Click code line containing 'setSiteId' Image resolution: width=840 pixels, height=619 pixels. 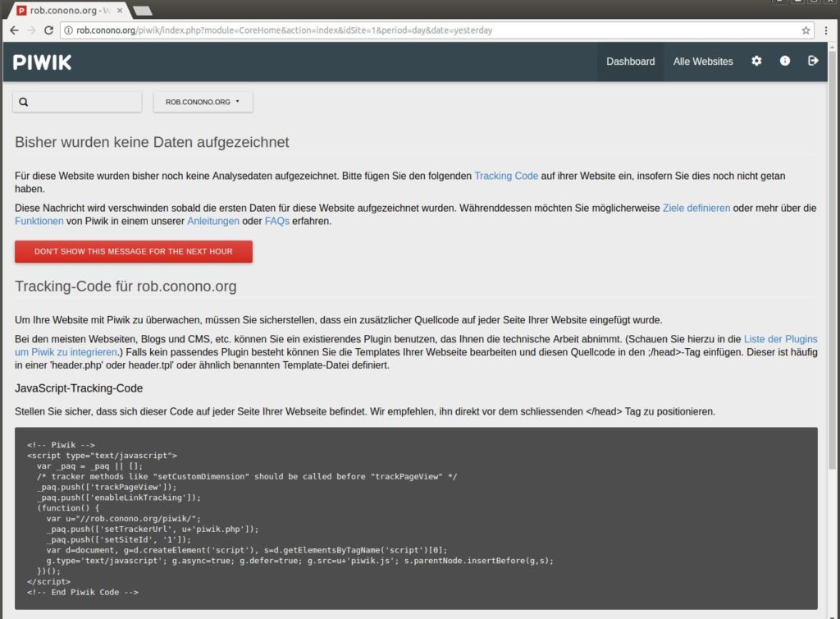coord(118,539)
